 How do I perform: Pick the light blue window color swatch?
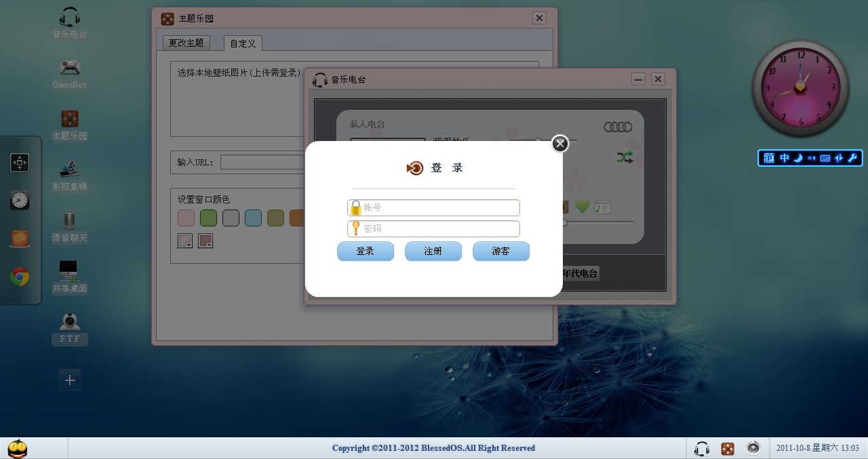click(x=253, y=218)
